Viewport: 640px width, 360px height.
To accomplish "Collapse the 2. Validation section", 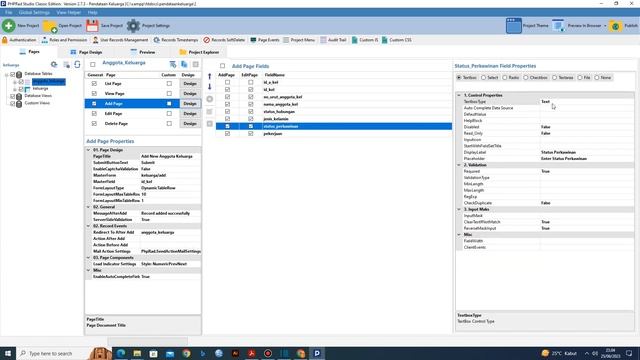I will pyautogui.click(x=459, y=165).
